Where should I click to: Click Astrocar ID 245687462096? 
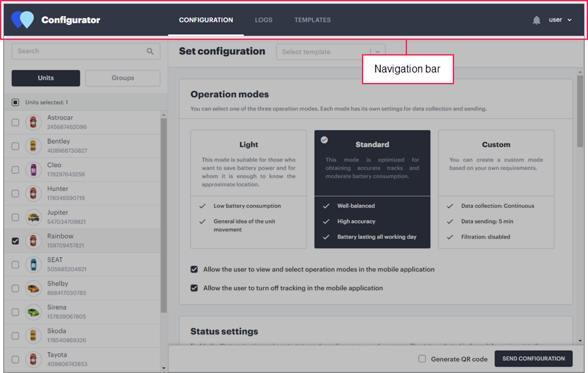pyautogui.click(x=67, y=127)
